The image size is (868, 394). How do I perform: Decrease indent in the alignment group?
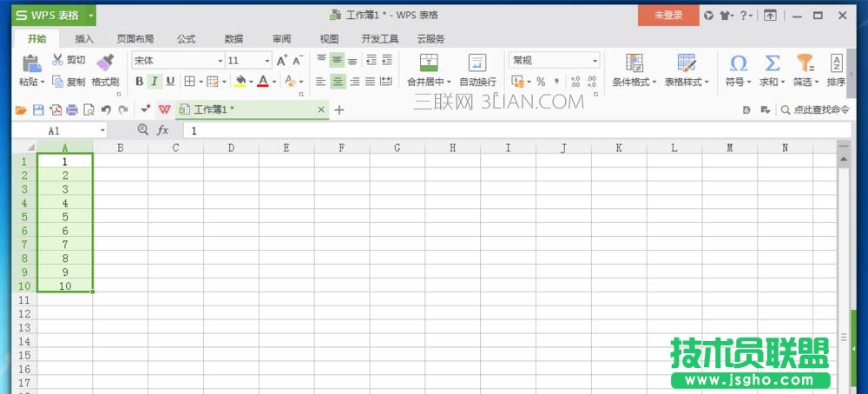tap(371, 60)
